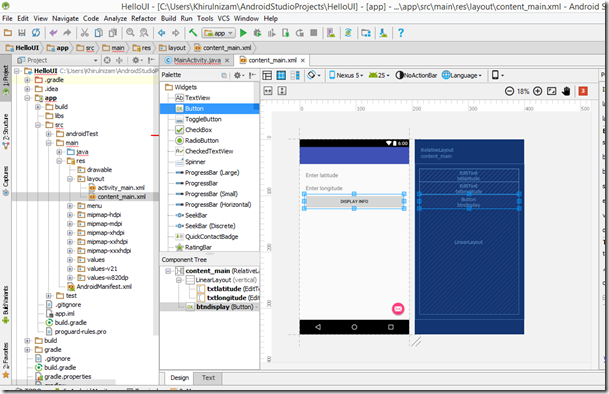
Task: Select txtlatitude in Component Tree
Action: 224,289
